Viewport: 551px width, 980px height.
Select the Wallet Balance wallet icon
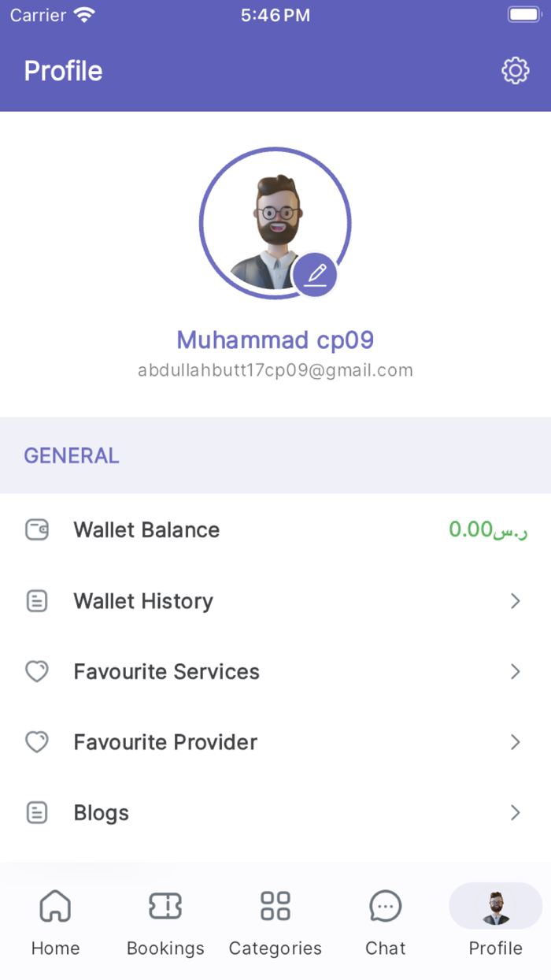coord(37,529)
